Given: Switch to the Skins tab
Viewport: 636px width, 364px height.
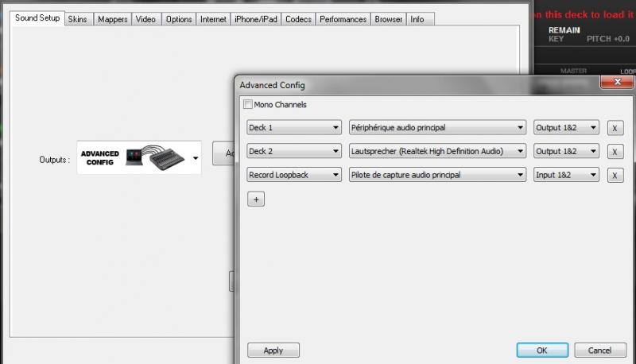Looking at the screenshot, I should 78,18.
